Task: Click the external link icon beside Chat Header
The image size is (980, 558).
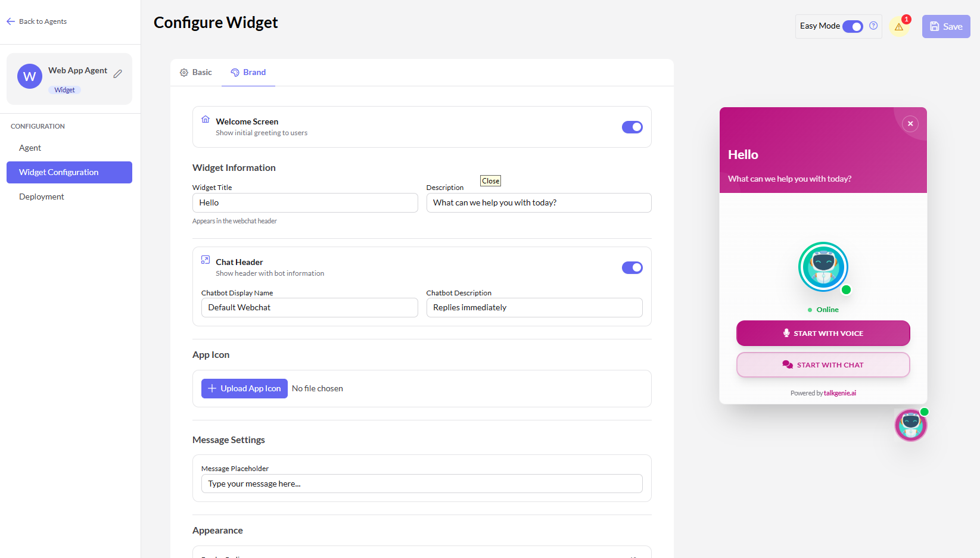Action: coord(206,259)
